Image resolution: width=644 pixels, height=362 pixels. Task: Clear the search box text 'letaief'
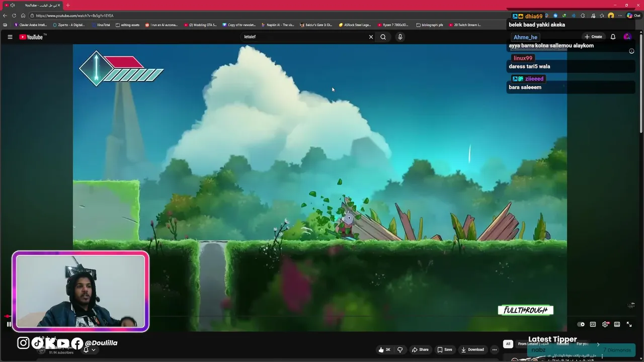pos(371,37)
